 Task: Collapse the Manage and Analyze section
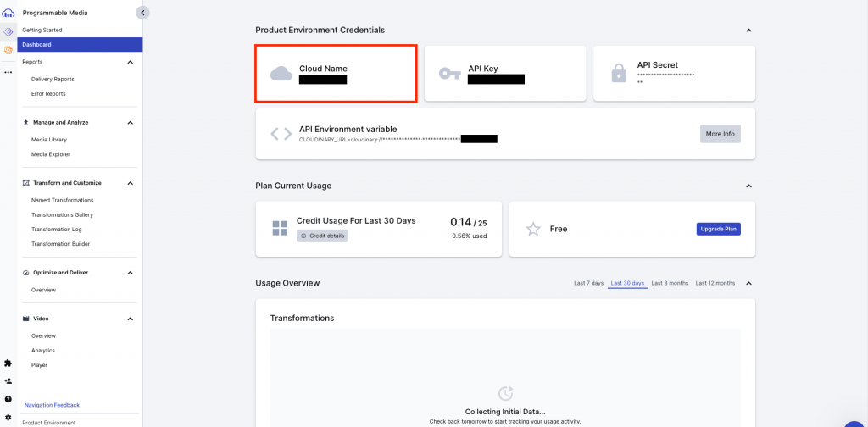[131, 122]
